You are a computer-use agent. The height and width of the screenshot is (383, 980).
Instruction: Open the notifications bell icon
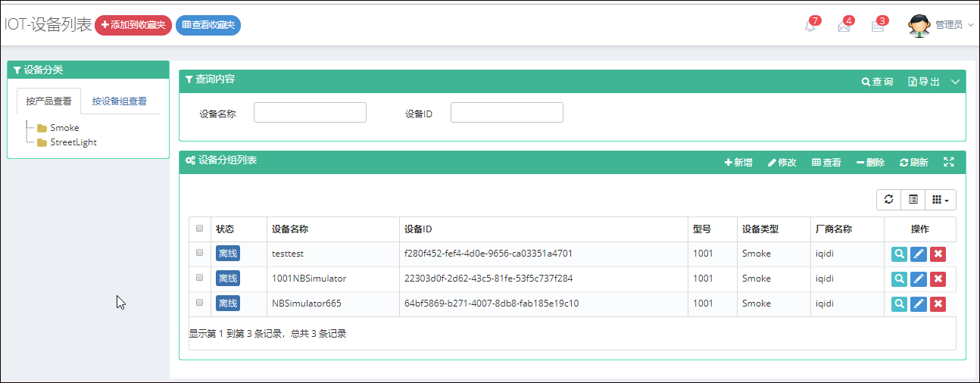point(810,26)
